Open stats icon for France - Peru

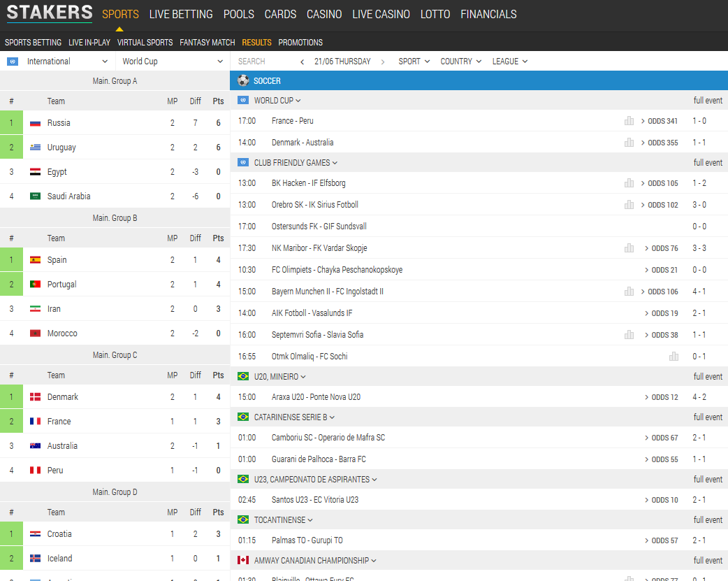click(x=629, y=121)
